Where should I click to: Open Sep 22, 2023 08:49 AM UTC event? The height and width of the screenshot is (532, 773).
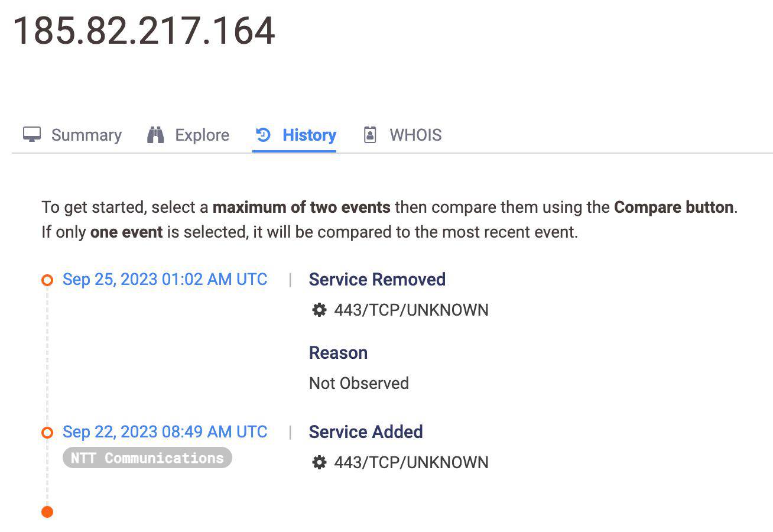(165, 432)
